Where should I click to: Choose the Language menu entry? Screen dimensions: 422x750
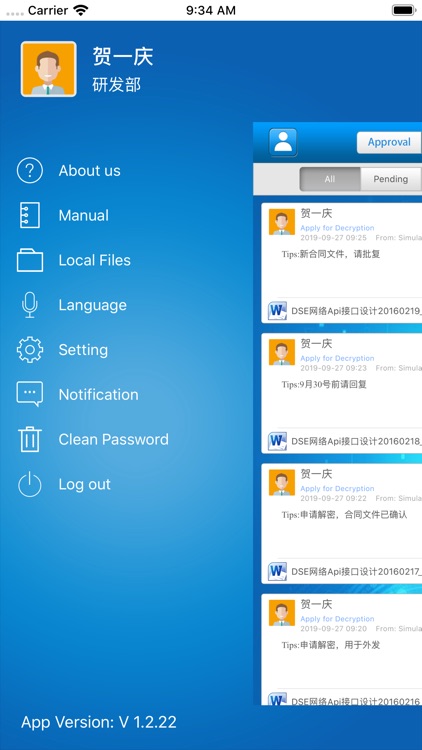pos(93,305)
